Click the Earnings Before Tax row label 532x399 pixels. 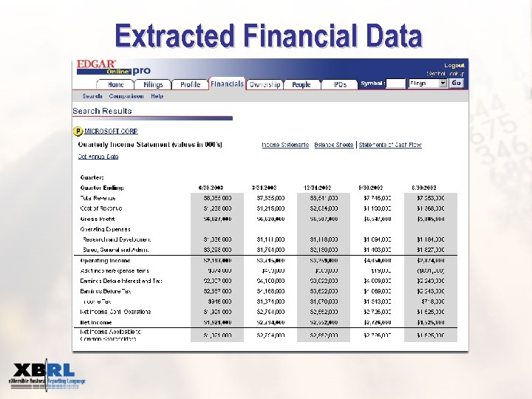[106, 291]
